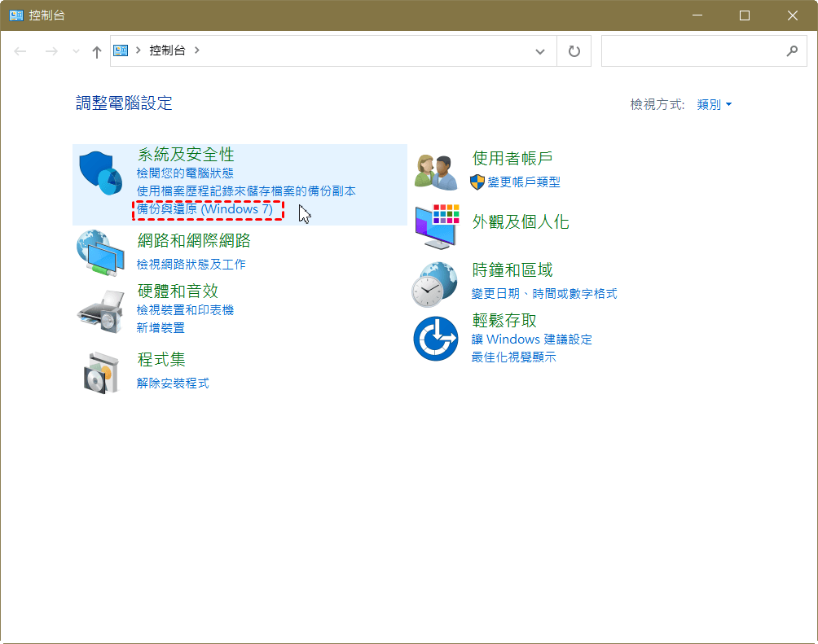Click the 時鐘和區域 clock icon
This screenshot has height=644, width=818.
(436, 284)
